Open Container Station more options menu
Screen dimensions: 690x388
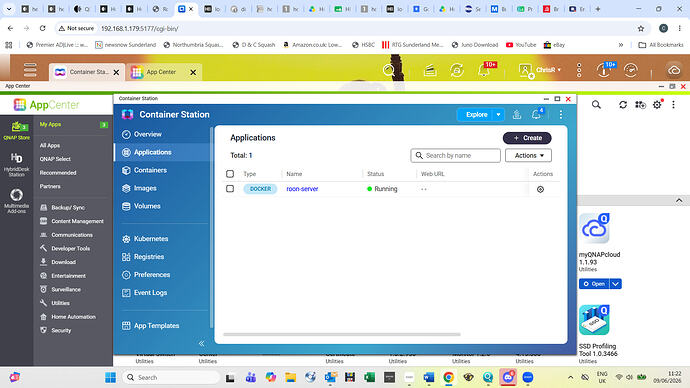pyautogui.click(x=561, y=115)
